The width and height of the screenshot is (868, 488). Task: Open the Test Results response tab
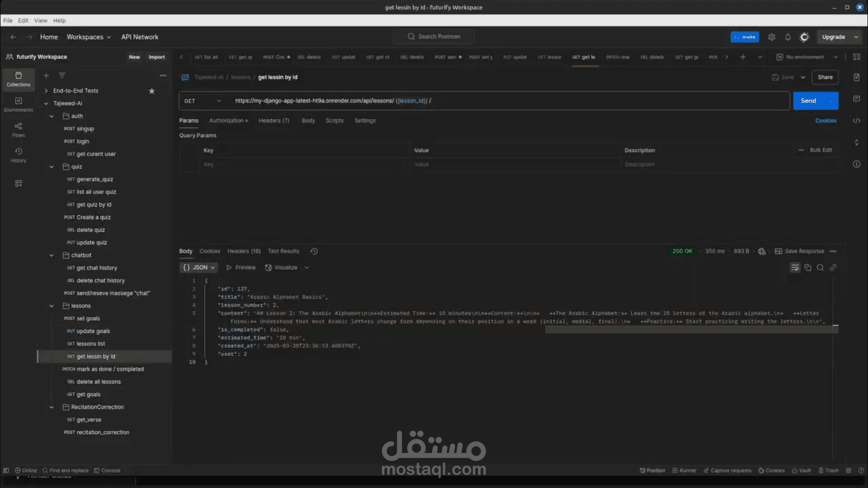283,251
